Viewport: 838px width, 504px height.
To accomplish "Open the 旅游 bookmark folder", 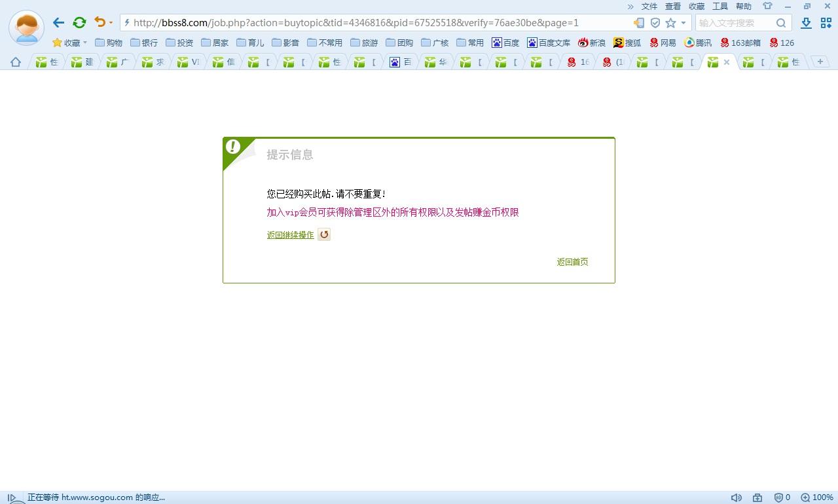I will point(364,43).
